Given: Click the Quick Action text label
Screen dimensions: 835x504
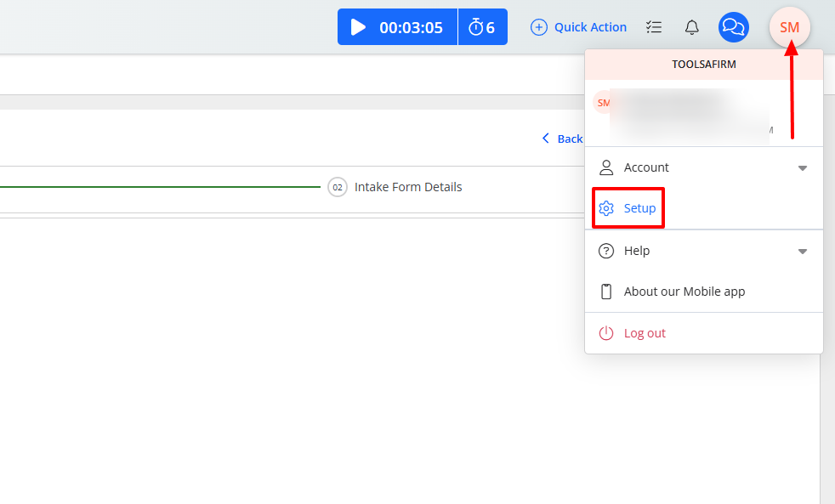Looking at the screenshot, I should [x=590, y=27].
